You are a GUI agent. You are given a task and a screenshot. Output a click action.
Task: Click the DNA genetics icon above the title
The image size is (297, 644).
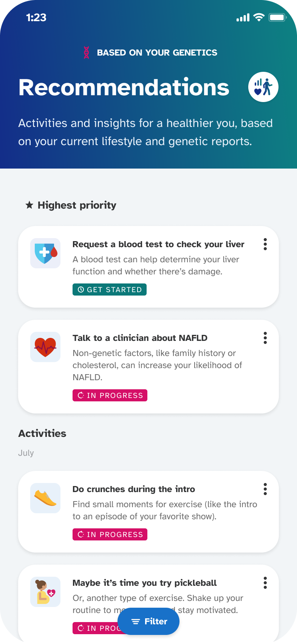87,53
